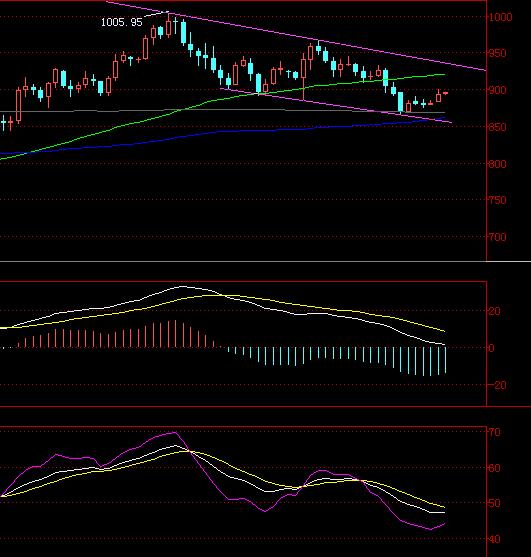Click the last cyan MACD histogram bar
The height and width of the screenshot is (557, 531).
(x=445, y=360)
